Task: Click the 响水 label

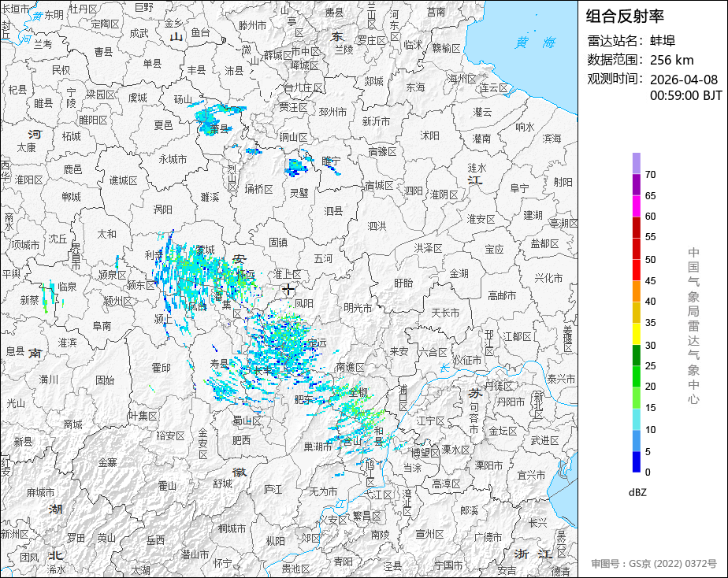Action: 525,126
